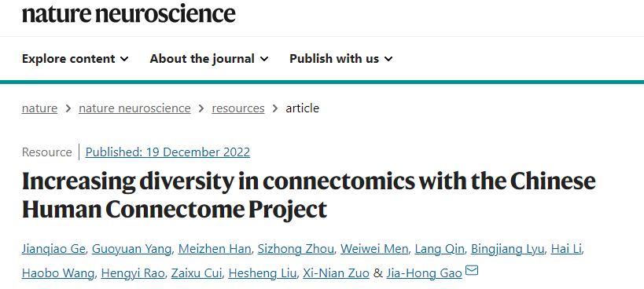644x289 pixels.
Task: Select author Bingjiang Lyu
Action: click(508, 249)
